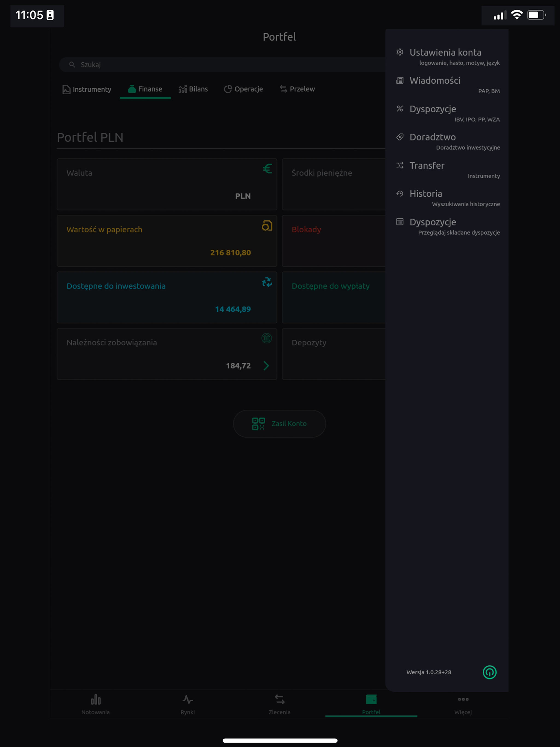The image size is (560, 747).
Task: Focus the Szukaj search field
Action: click(x=222, y=65)
